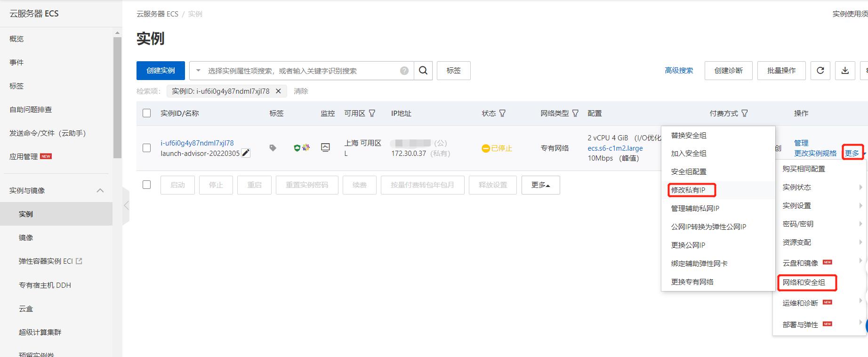
Task: Click the 标签 button beside search
Action: click(x=454, y=71)
